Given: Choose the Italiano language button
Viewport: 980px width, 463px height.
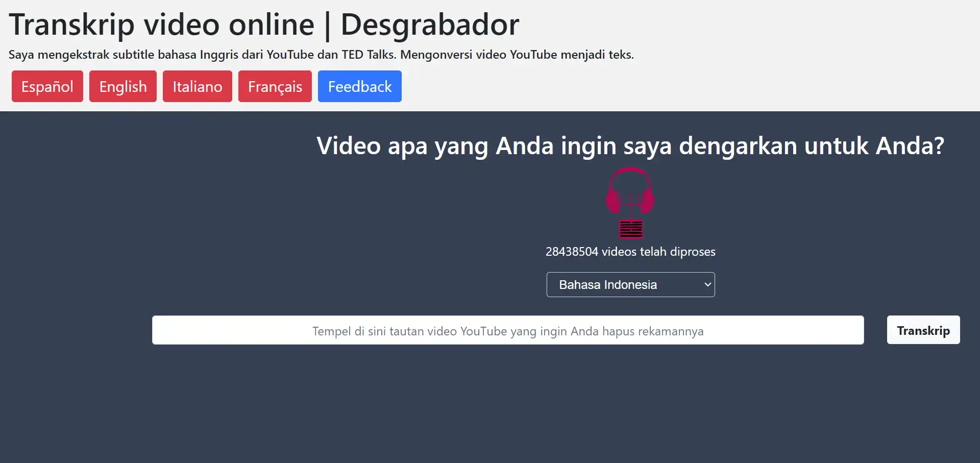Looking at the screenshot, I should 198,87.
